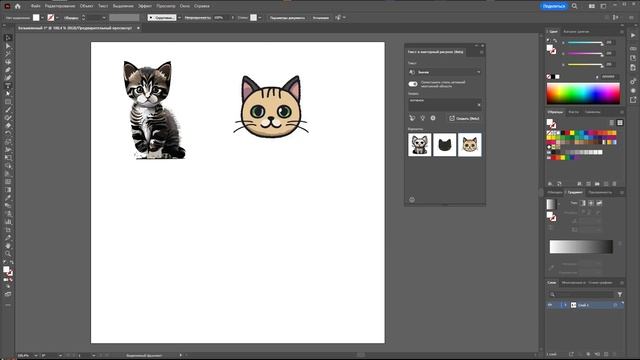
Task: Click the Share button
Action: (x=554, y=6)
